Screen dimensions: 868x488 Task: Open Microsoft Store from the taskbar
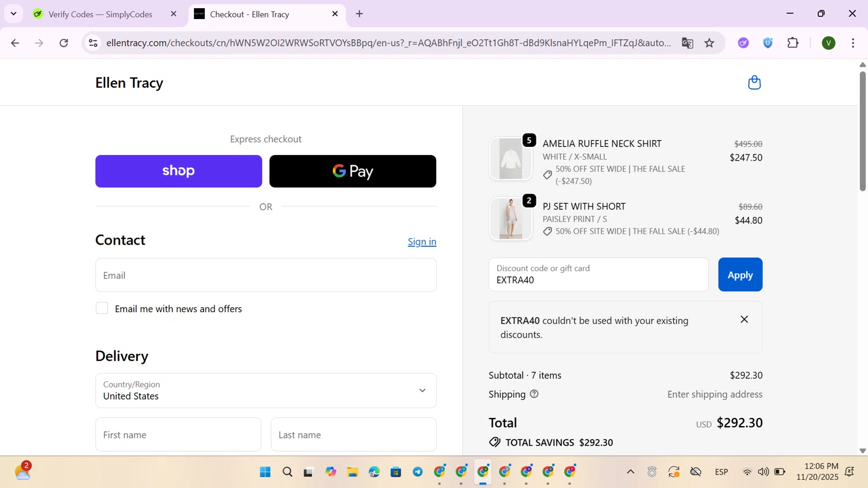[396, 472]
